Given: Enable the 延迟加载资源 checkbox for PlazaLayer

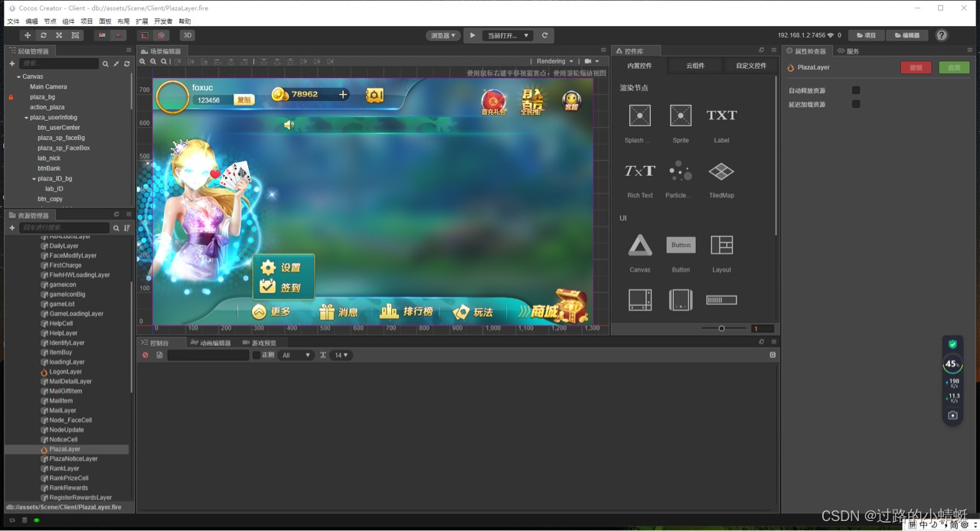Looking at the screenshot, I should [x=855, y=103].
